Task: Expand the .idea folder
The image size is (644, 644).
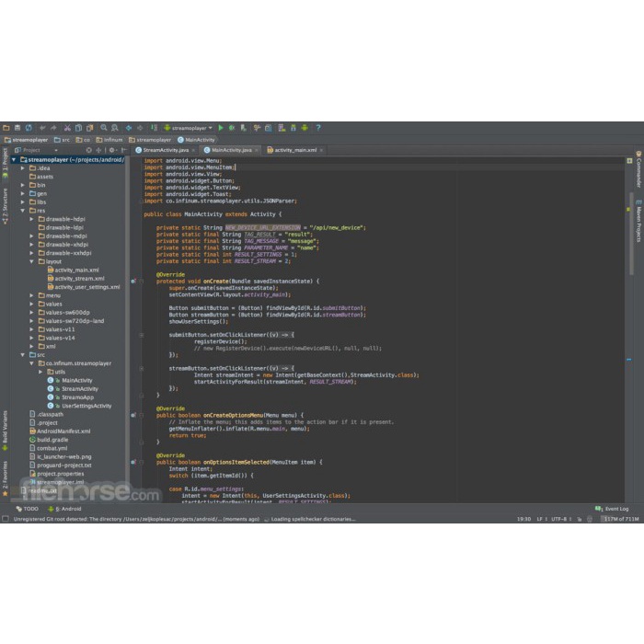Action: (x=23, y=168)
